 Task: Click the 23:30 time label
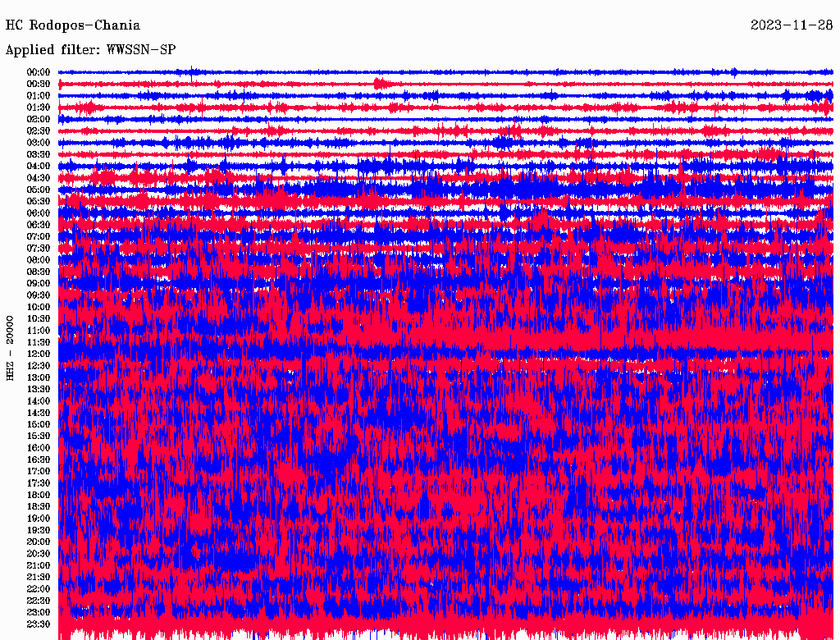(x=39, y=624)
